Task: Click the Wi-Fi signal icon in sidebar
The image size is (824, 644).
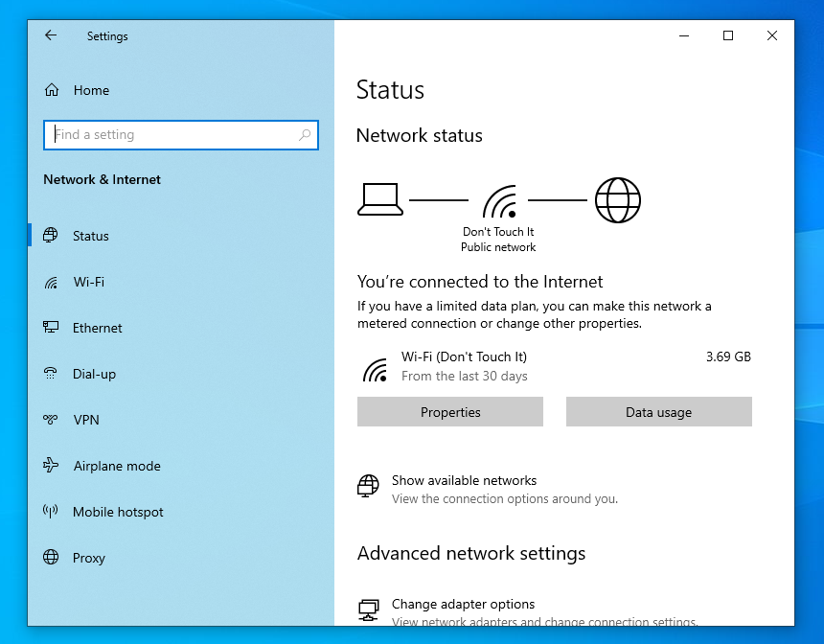Action: 51,283
